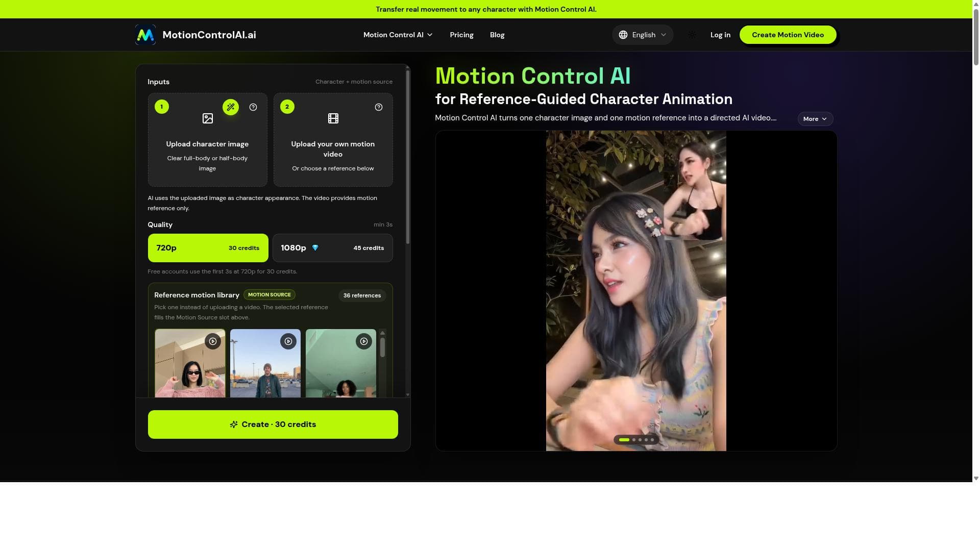Select the 1080p quality option
The image size is (980, 551).
(x=333, y=248)
